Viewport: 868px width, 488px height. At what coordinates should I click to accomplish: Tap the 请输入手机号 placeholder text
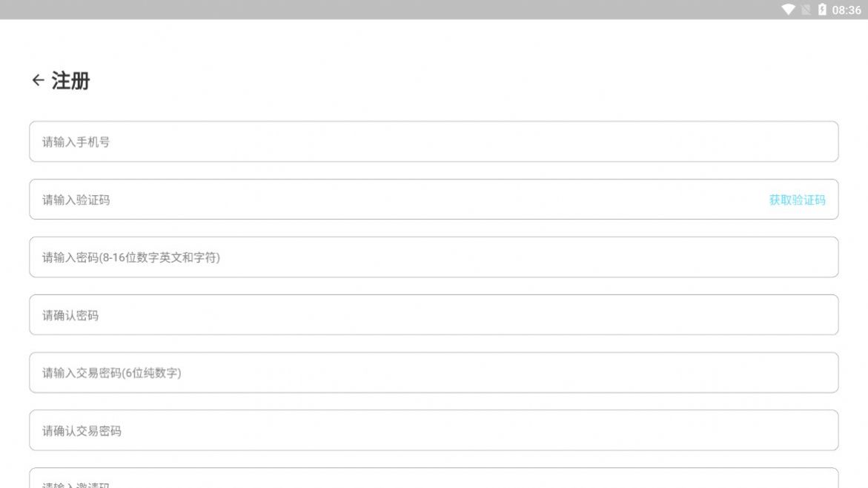click(x=76, y=142)
